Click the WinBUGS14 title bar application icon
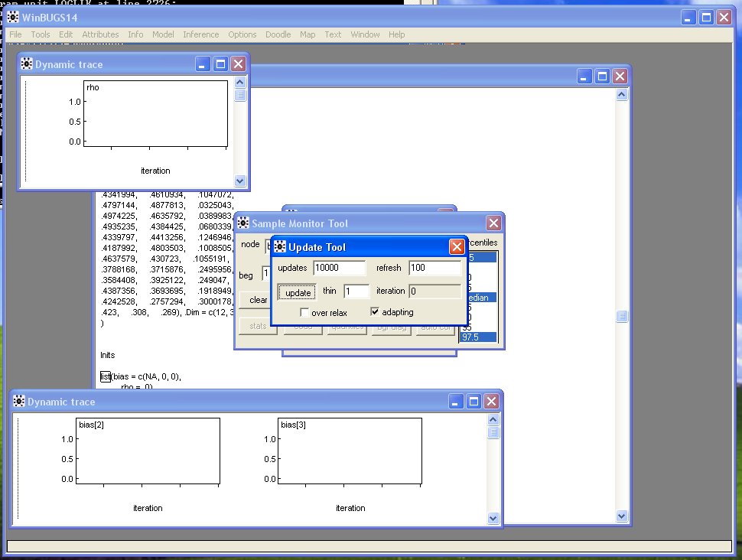Image resolution: width=742 pixels, height=560 pixels. pyautogui.click(x=13, y=18)
